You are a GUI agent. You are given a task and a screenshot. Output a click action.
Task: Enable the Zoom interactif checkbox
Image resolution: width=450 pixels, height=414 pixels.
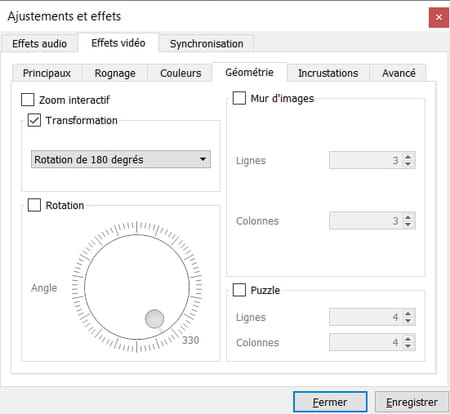point(28,100)
